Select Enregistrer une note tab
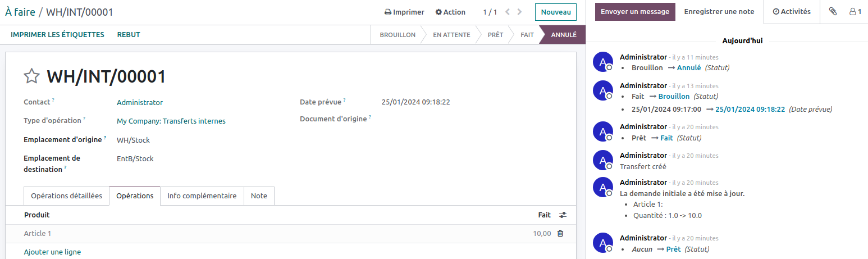 719,12
